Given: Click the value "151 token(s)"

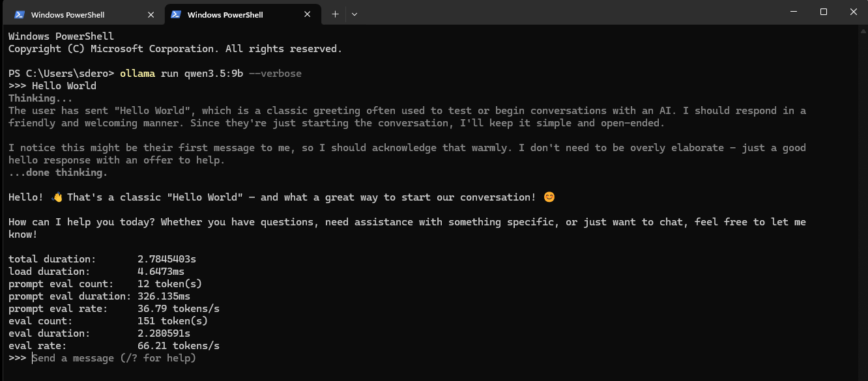Looking at the screenshot, I should 173,321.
